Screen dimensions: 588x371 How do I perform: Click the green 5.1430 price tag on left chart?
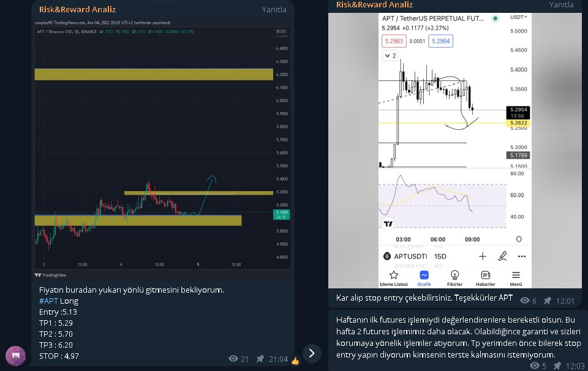tap(281, 214)
